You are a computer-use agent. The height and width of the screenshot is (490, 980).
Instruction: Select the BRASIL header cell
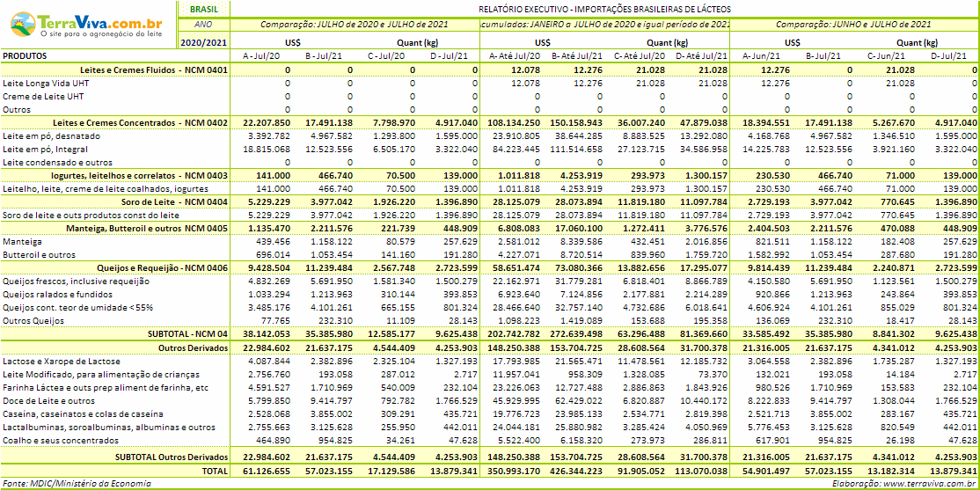point(204,10)
